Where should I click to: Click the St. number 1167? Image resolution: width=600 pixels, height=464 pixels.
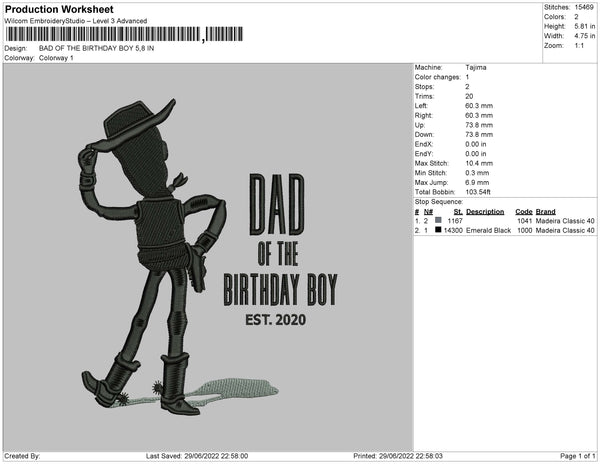point(455,221)
